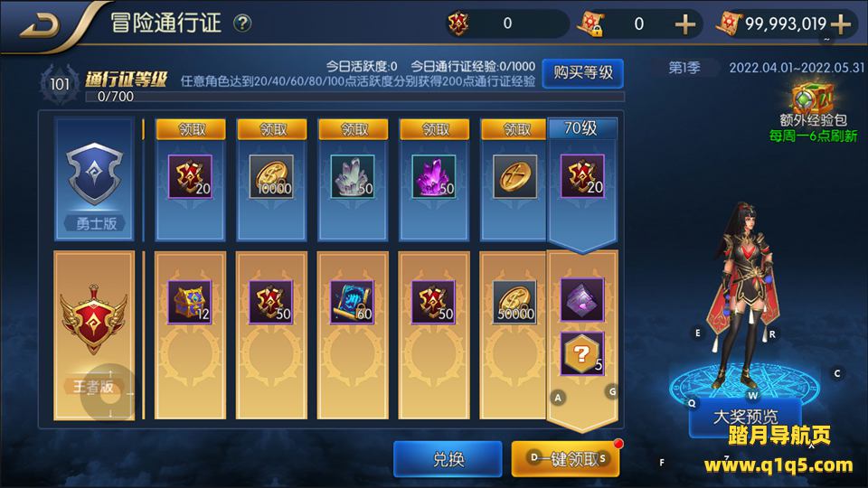
Task: Click the 兑换 exchange button
Action: 448,459
